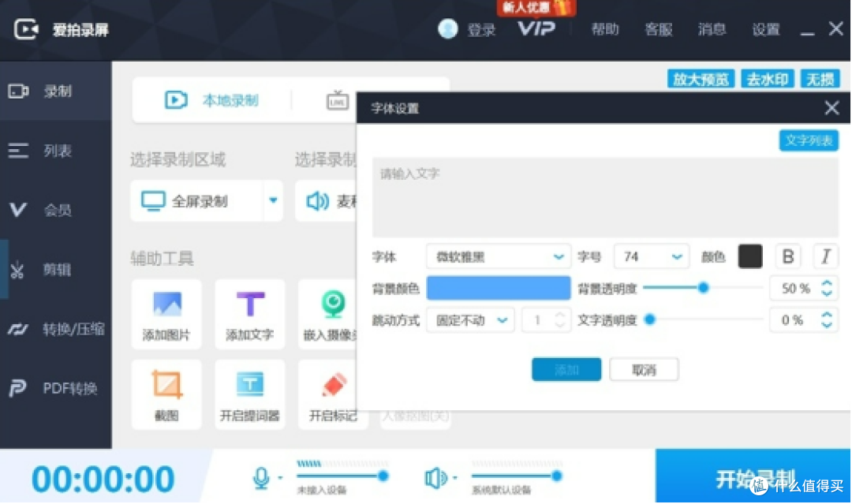Open the 录制 section in sidebar
The height and width of the screenshot is (504, 852).
[55, 91]
